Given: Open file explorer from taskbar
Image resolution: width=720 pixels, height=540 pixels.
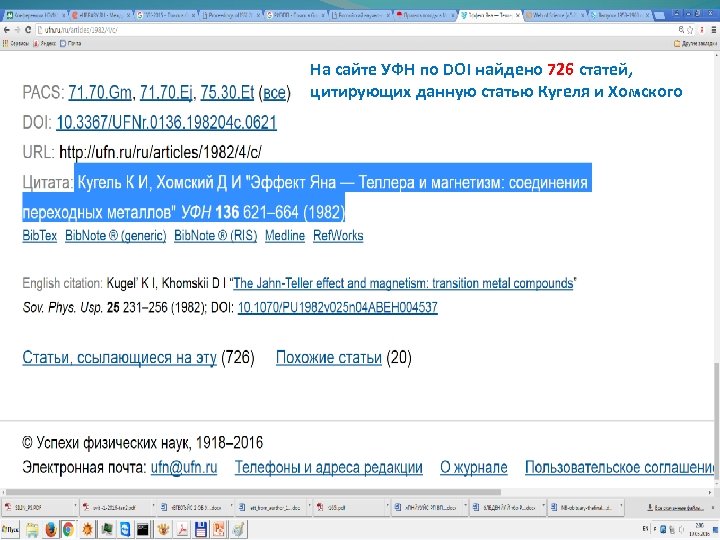Looking at the screenshot, I should pyautogui.click(x=32, y=530).
